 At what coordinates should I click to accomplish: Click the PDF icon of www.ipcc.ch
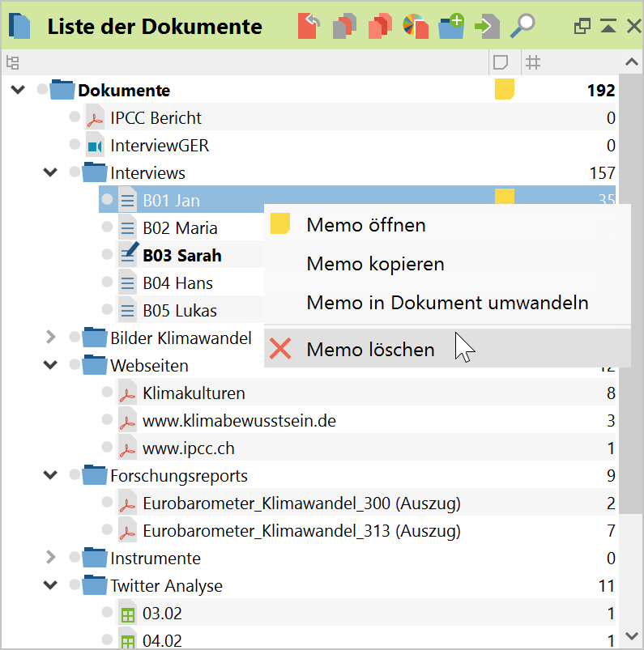128,448
